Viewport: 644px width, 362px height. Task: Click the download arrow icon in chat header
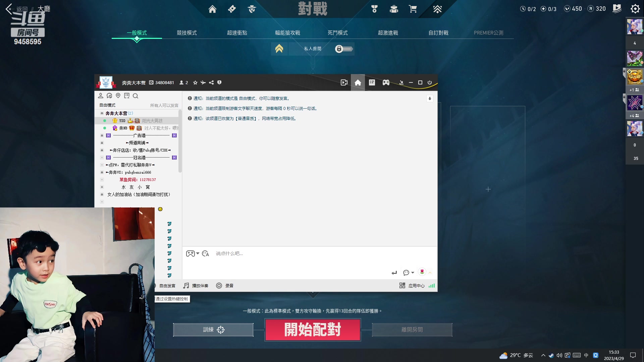point(401,82)
